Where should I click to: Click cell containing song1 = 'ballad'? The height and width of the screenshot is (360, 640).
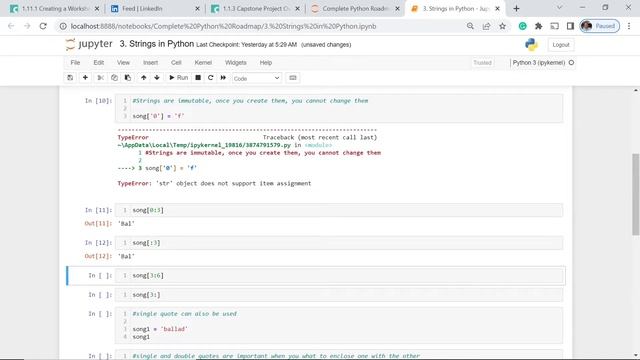pyautogui.click(x=339, y=325)
